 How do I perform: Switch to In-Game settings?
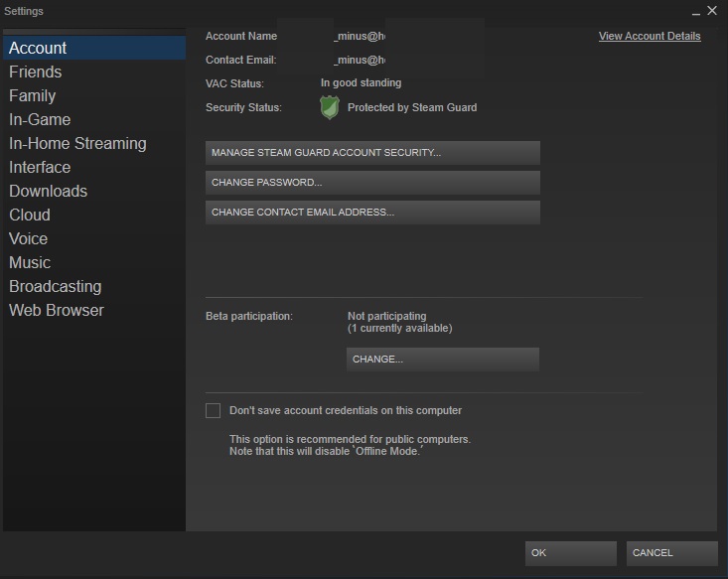pos(94,120)
